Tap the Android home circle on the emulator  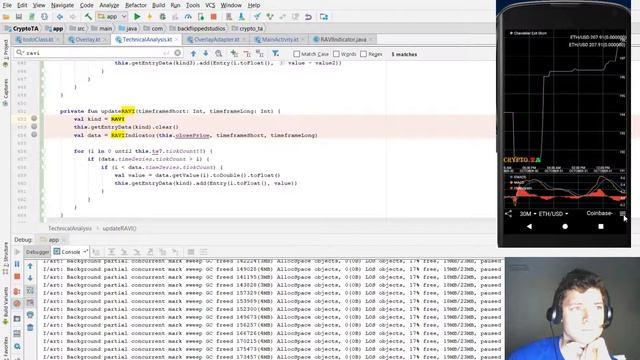coord(565,226)
